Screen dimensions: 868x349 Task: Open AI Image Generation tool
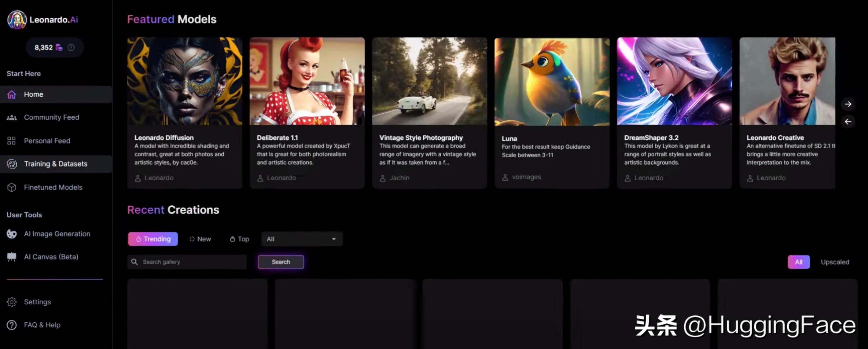click(57, 233)
